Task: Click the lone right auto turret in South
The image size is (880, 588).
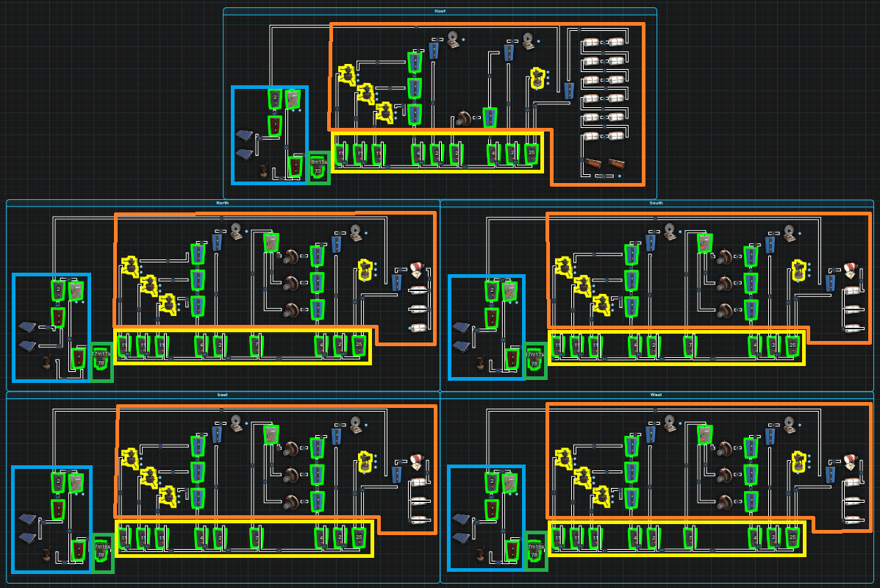Action: click(799, 270)
